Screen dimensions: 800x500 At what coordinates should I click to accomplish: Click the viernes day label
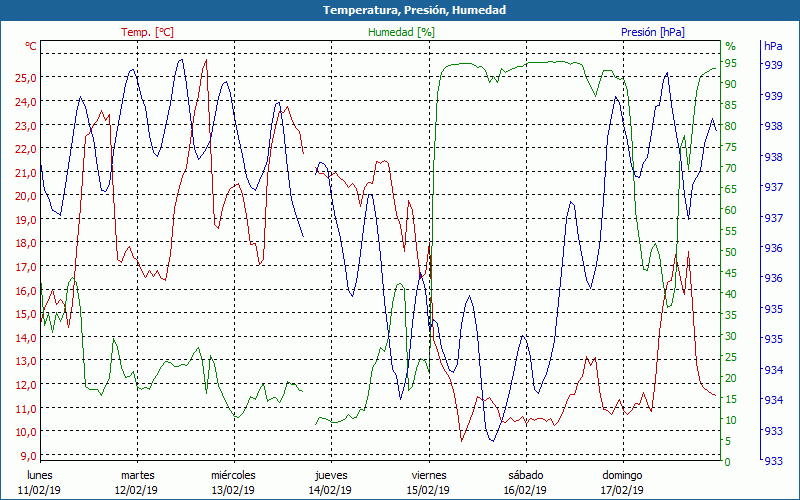coord(429,475)
